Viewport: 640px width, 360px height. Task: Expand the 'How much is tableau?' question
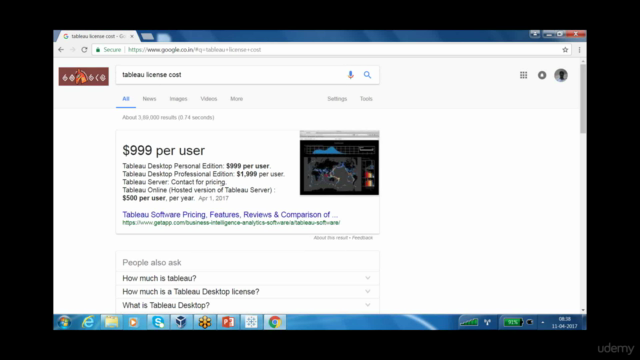[247, 278]
